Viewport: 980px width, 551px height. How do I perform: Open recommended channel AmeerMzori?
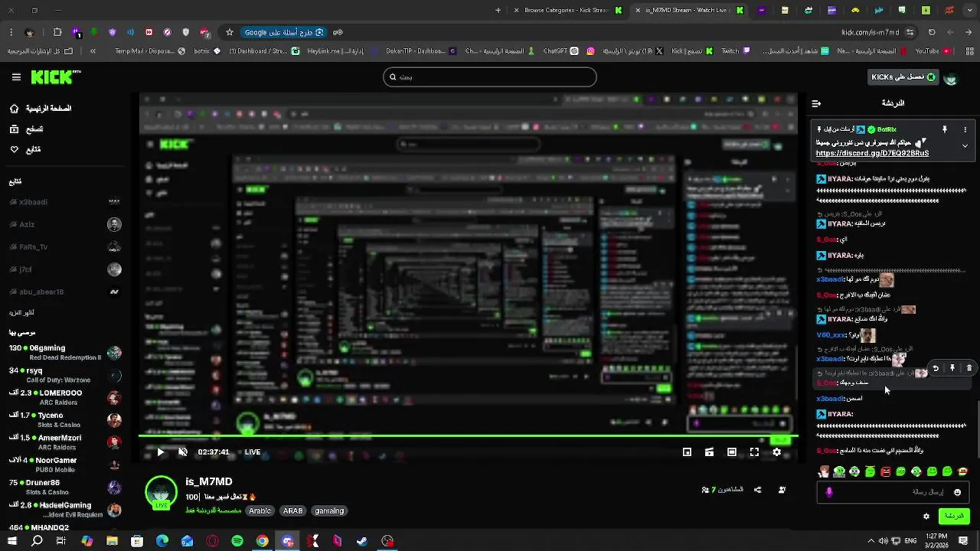coord(65,442)
